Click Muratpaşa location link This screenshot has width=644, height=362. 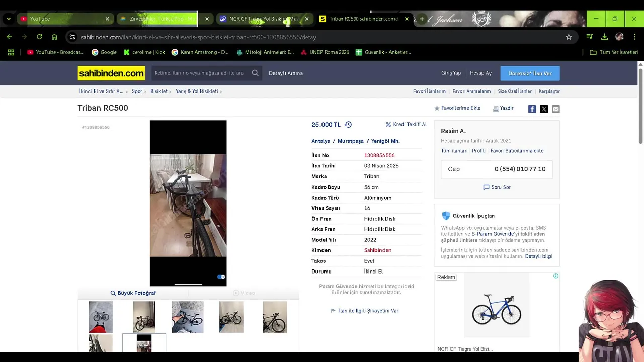pos(351,141)
